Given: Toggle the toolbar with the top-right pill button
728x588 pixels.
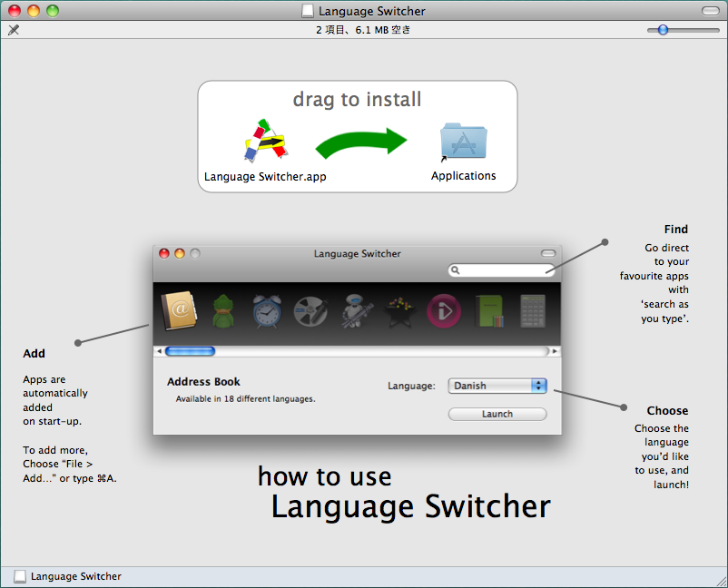Looking at the screenshot, I should pyautogui.click(x=711, y=11).
